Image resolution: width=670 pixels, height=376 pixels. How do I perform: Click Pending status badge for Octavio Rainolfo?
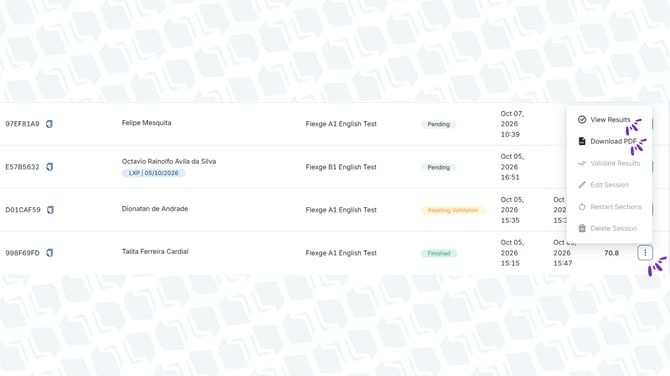pos(438,167)
